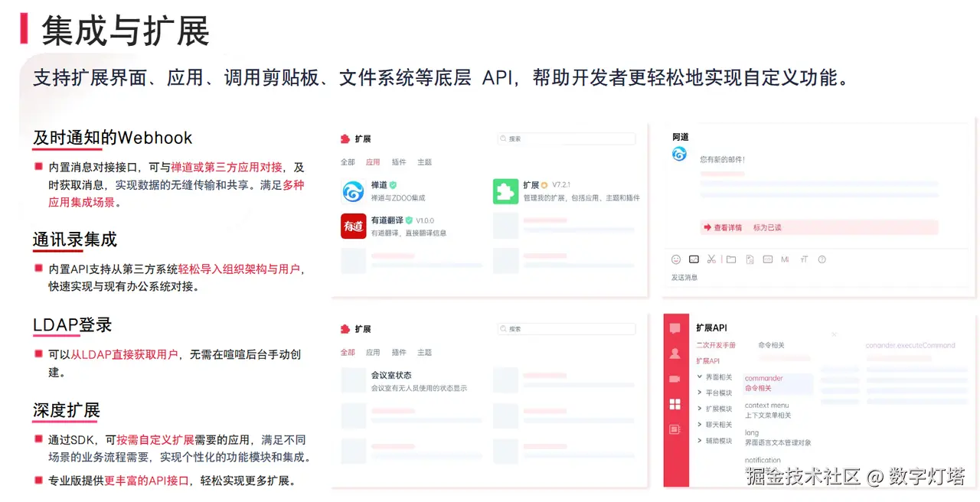Click the red 扩展API link under 二次开发手册
The image size is (980, 502).
tap(707, 360)
